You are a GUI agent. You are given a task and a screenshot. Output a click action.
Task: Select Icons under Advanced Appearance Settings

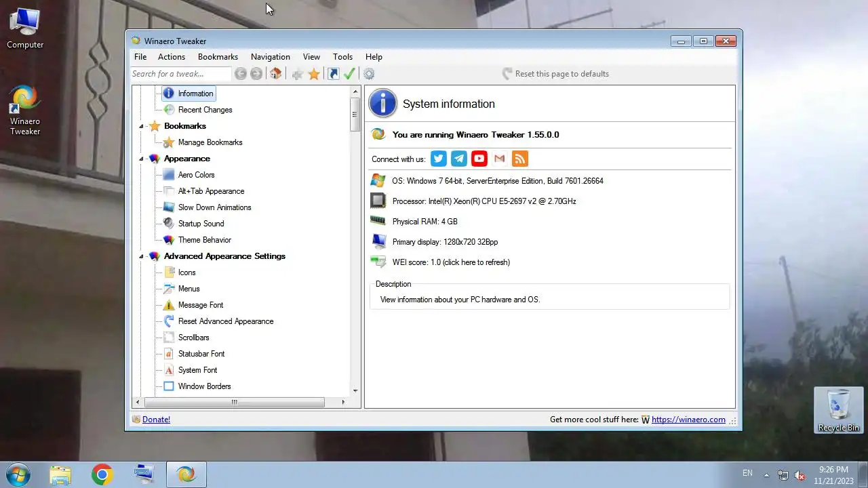[186, 272]
